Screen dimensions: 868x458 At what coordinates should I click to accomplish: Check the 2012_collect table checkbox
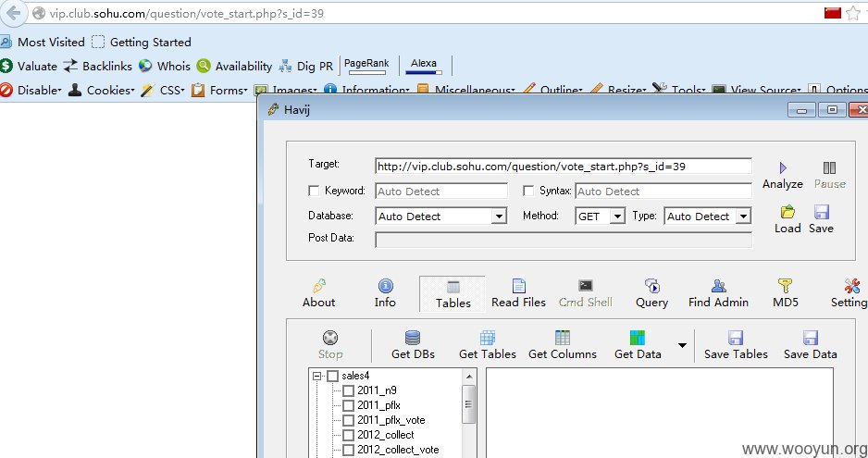[x=348, y=435]
